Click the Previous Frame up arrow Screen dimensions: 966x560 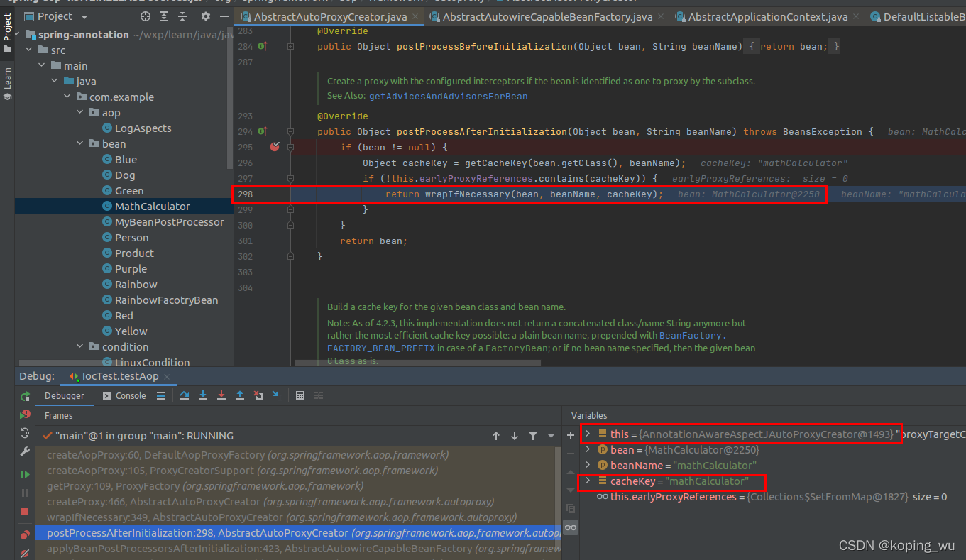point(496,436)
